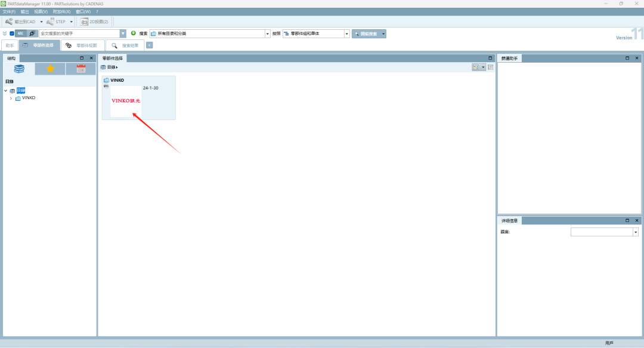The image size is (644, 348).
Task: Toggle the ABC text search mode
Action: 20,33
